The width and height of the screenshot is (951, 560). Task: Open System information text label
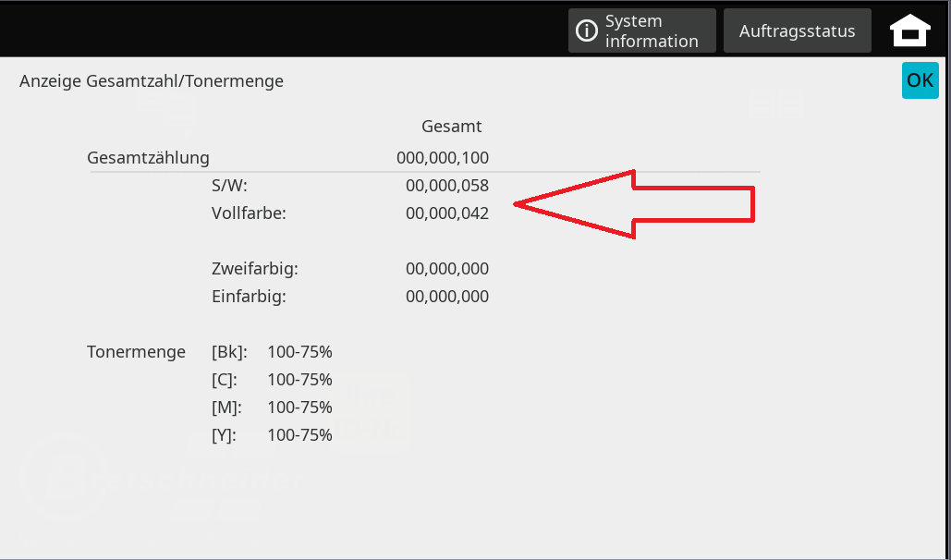pos(652,31)
